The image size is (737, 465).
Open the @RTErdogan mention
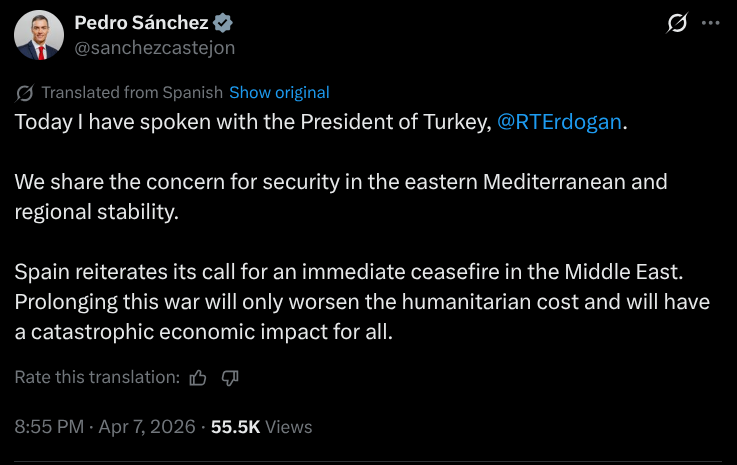[559, 122]
